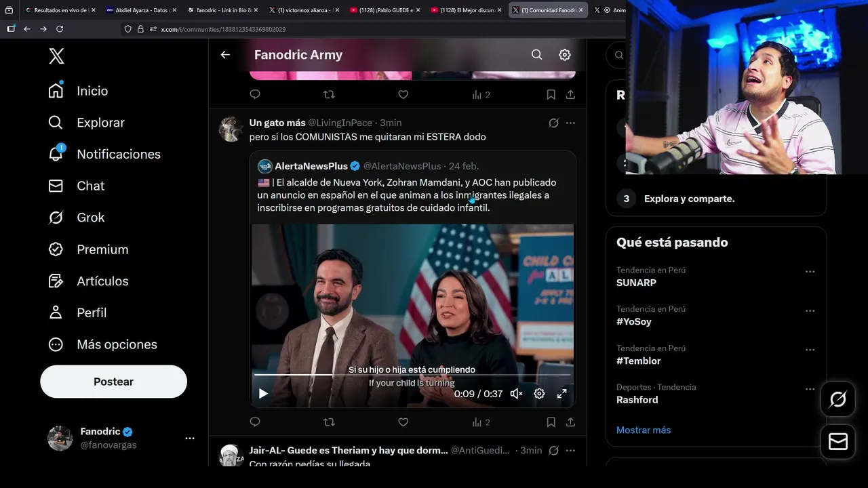Open Perfil in sidebar
Viewport: 868px width, 488px height.
77,312
